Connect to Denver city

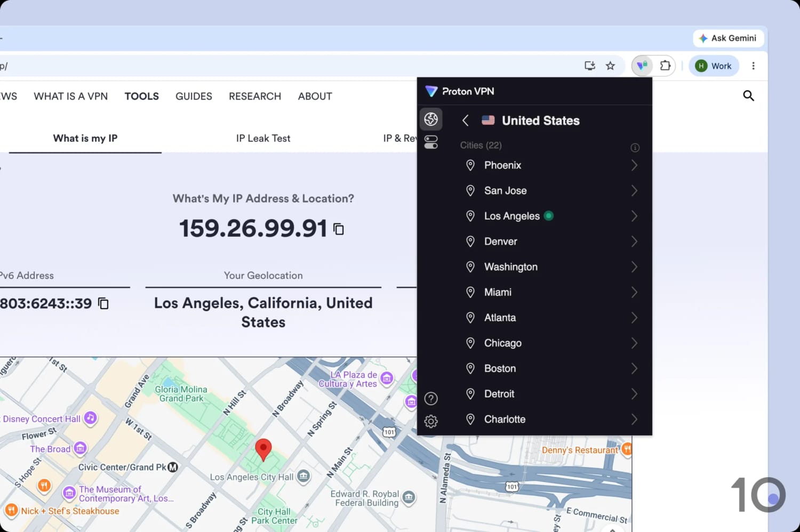coord(500,241)
